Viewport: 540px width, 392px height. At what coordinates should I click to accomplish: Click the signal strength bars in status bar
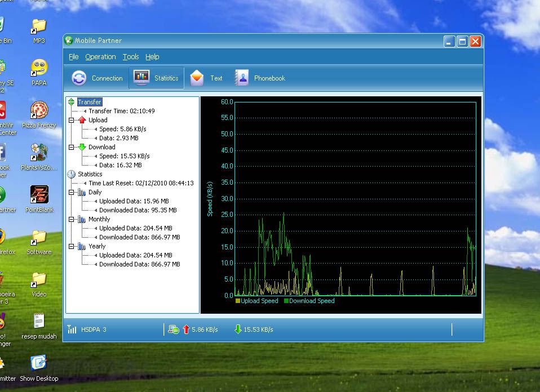(72, 329)
